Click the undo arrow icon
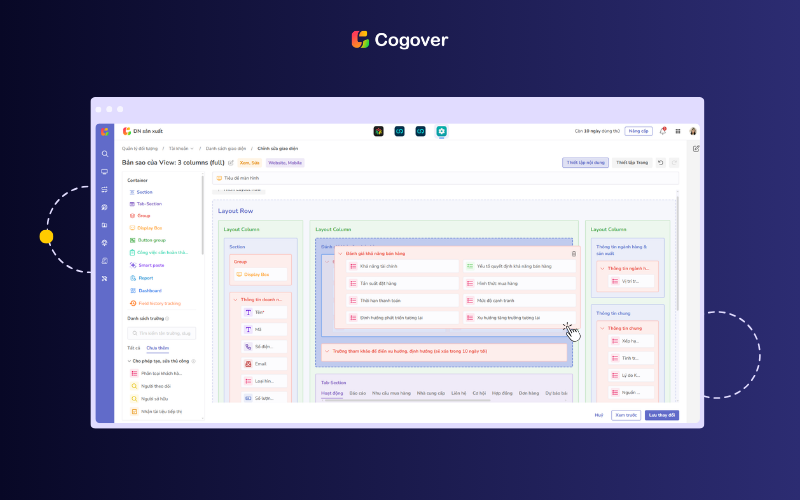Screen dimensions: 800x500 pyautogui.click(x=660, y=162)
